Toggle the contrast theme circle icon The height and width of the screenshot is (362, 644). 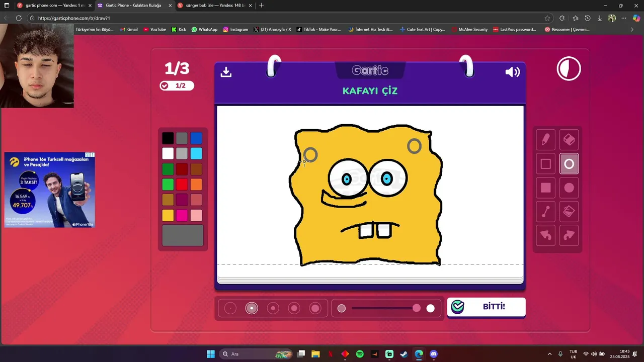pos(569,69)
